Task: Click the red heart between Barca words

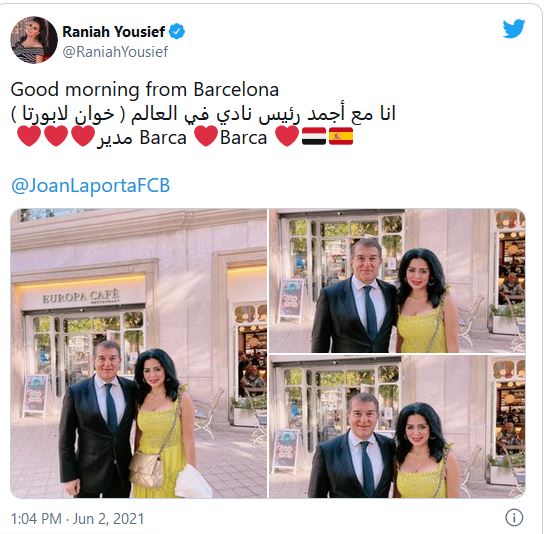Action: point(206,136)
